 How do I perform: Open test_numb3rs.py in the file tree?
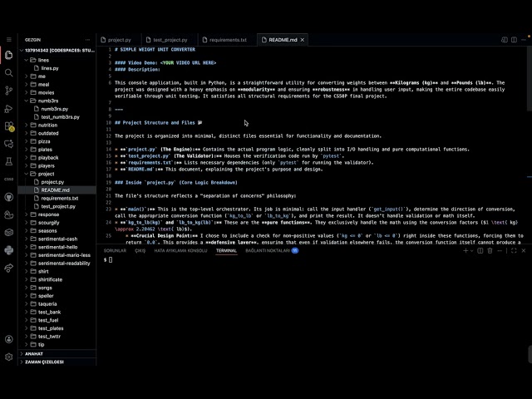(x=57, y=117)
